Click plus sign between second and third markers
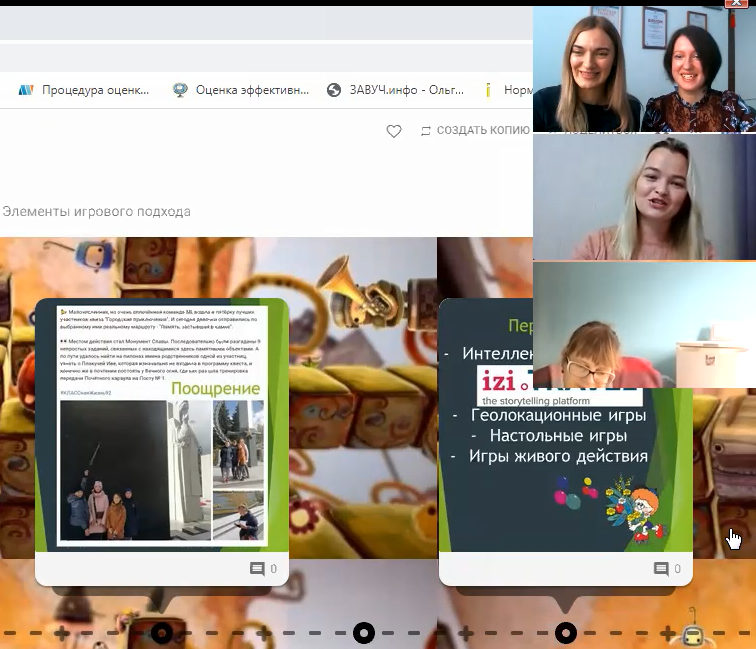This screenshot has width=756, height=649. tap(465, 633)
